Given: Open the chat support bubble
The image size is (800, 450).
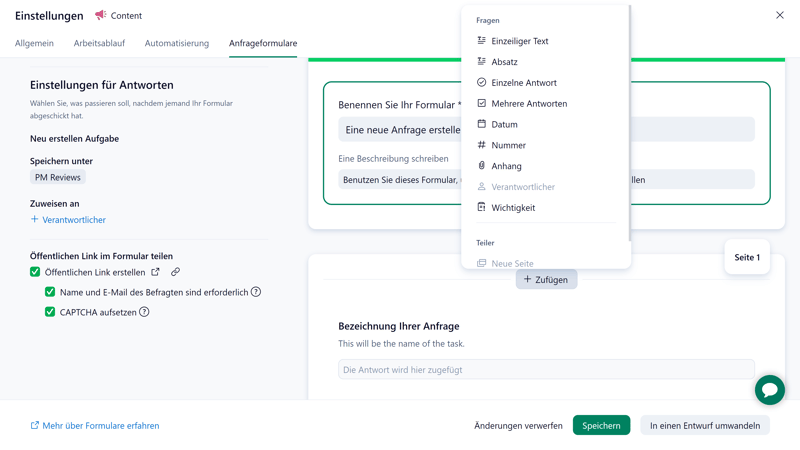Looking at the screenshot, I should (x=769, y=390).
